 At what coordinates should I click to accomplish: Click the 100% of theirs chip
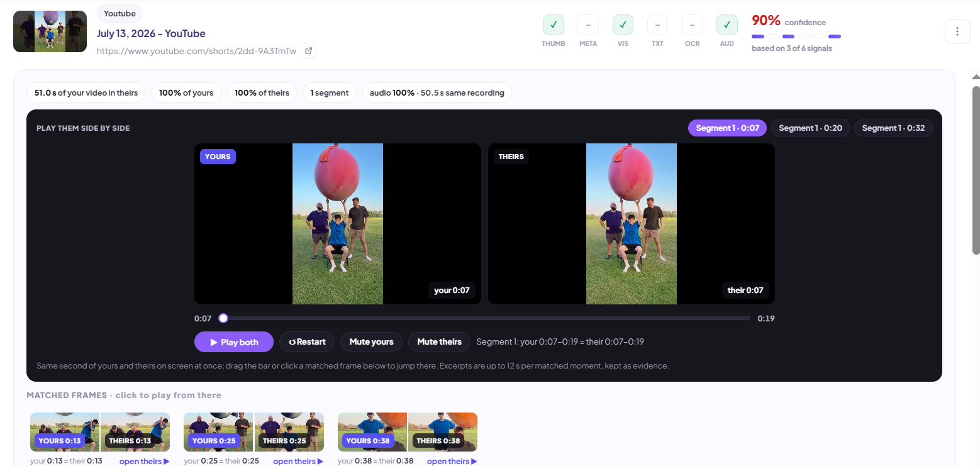(x=262, y=93)
